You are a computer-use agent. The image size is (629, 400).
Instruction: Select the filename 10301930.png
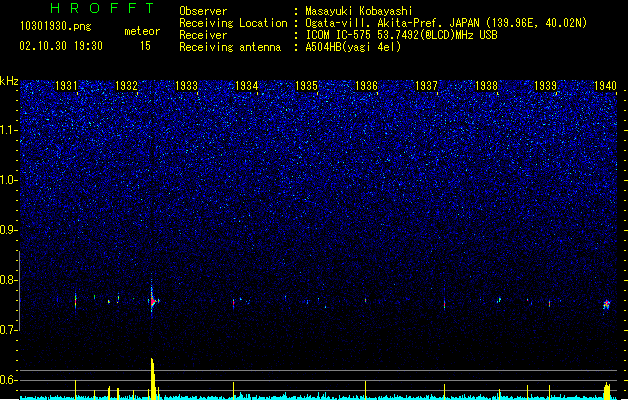point(56,26)
